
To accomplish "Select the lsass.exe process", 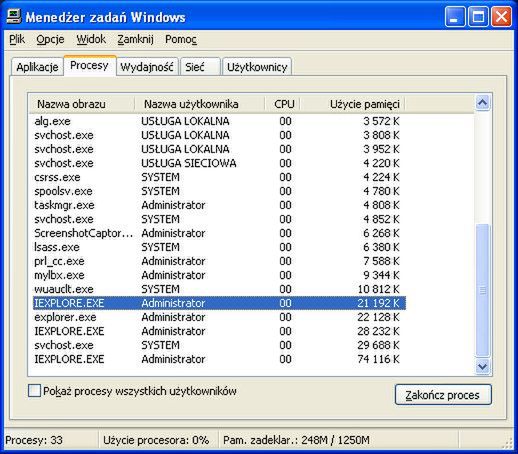I will pos(219,247).
